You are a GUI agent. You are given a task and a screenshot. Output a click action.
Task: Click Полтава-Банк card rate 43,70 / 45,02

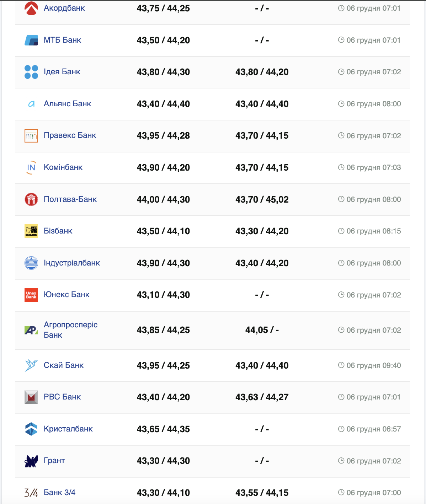(x=262, y=199)
